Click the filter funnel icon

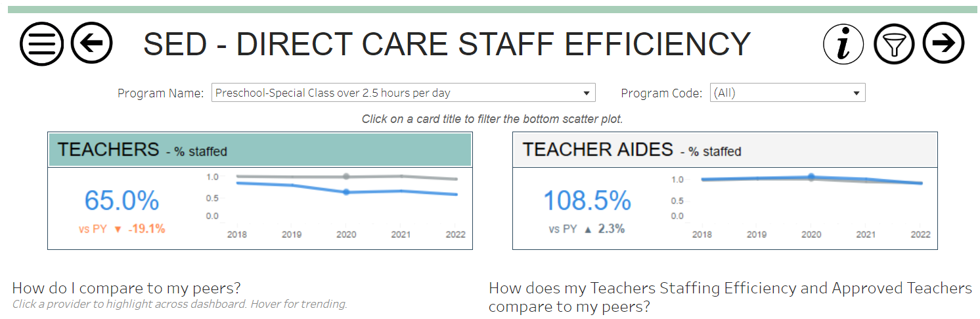[x=894, y=44]
